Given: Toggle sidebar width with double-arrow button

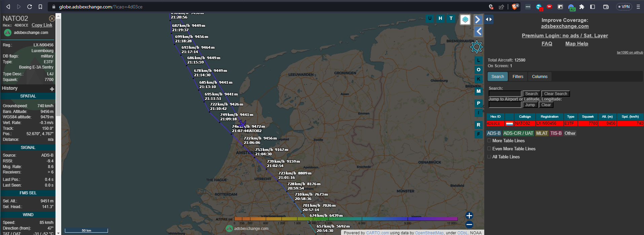Looking at the screenshot, I should pos(489,19).
